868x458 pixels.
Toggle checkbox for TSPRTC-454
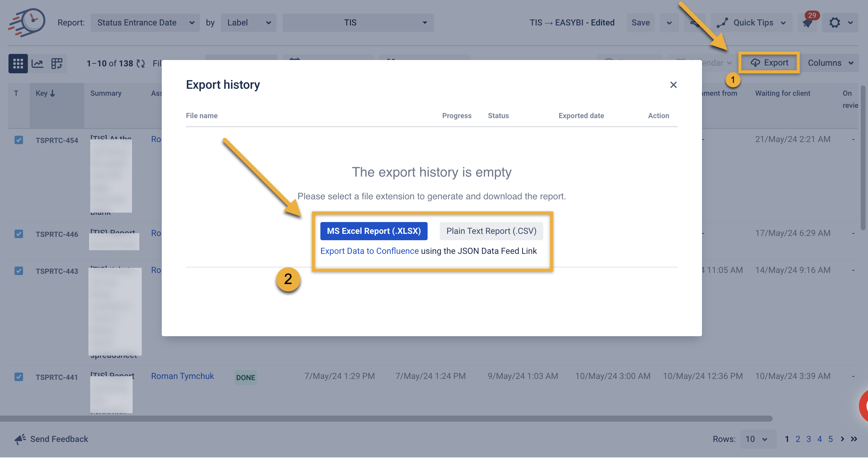[19, 140]
